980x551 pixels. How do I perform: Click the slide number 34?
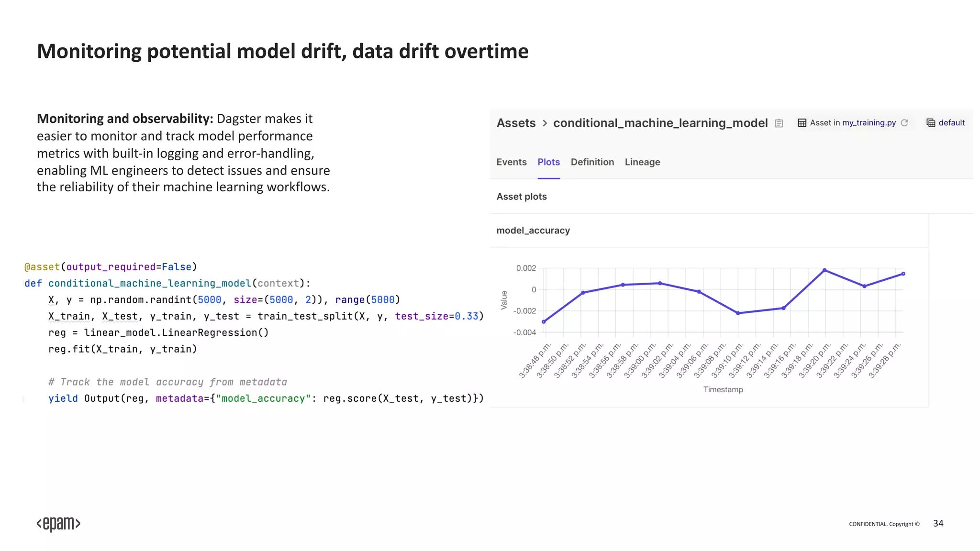(x=938, y=523)
